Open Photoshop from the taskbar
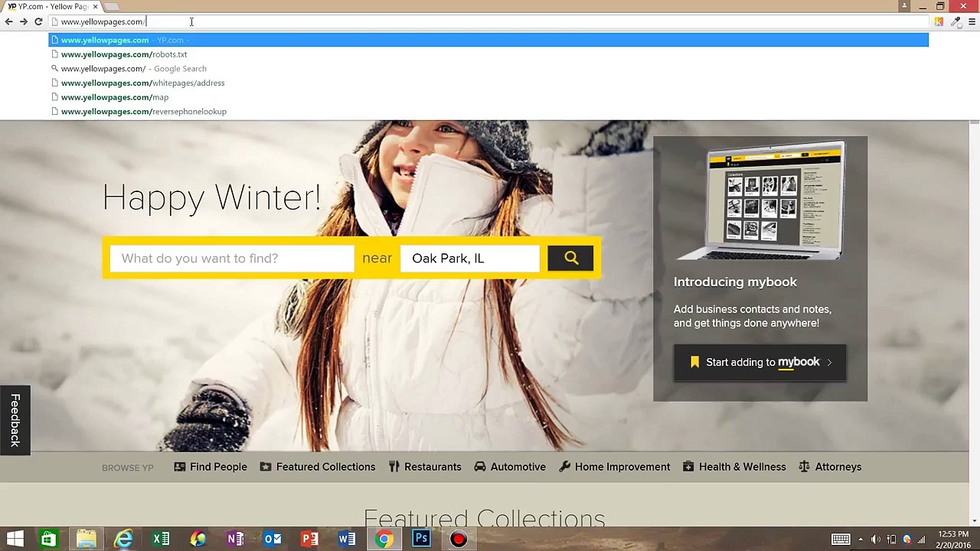Viewport: 980px width, 551px height. [x=421, y=540]
